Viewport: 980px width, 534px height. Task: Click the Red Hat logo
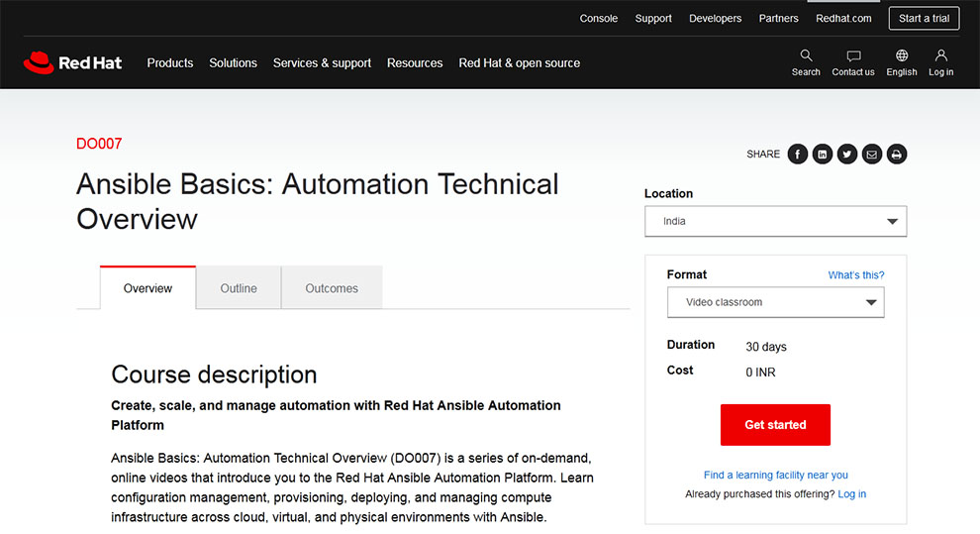(72, 62)
